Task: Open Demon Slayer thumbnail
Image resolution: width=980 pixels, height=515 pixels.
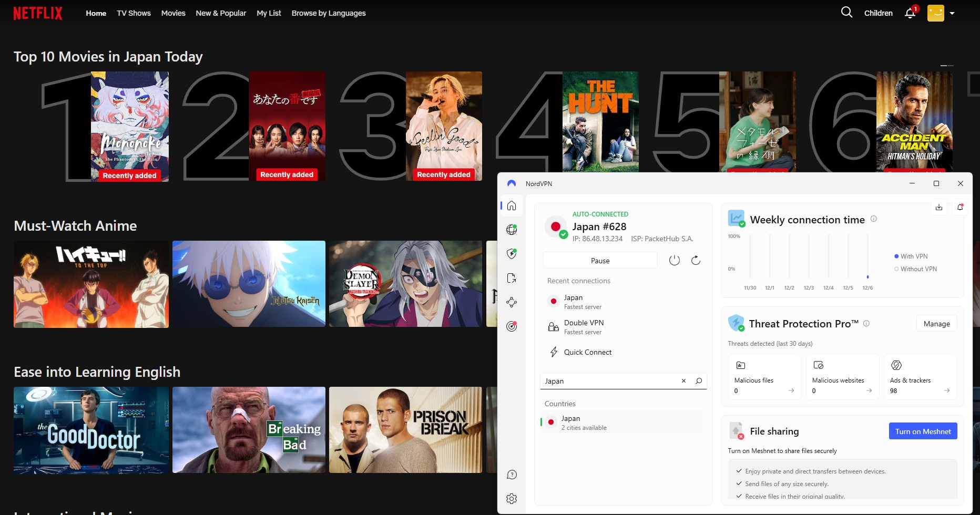Action: point(405,284)
